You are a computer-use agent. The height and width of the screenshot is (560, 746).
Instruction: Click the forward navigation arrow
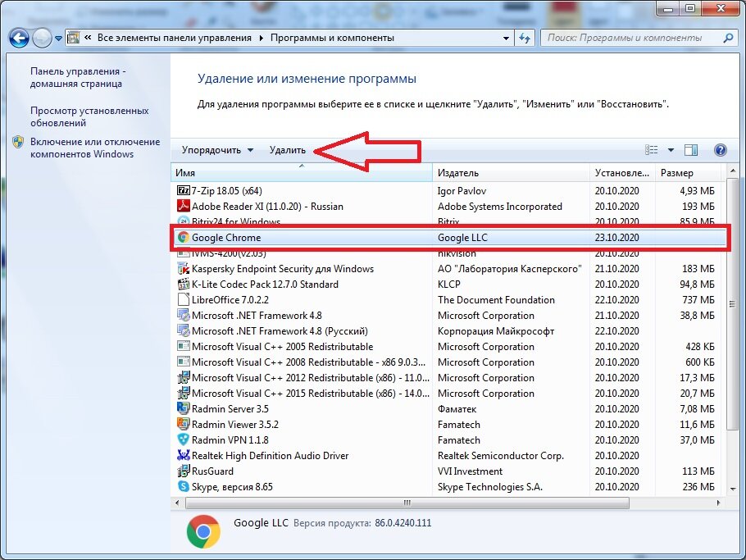[x=42, y=38]
